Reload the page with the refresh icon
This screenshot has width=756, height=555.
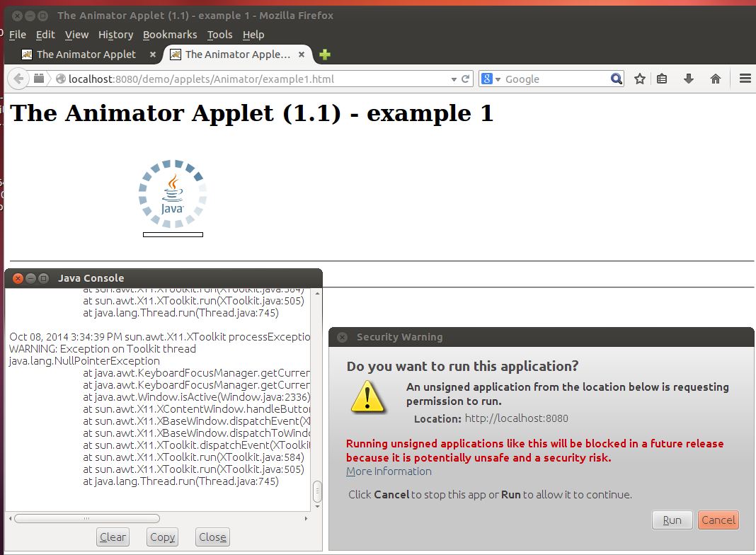tap(466, 79)
